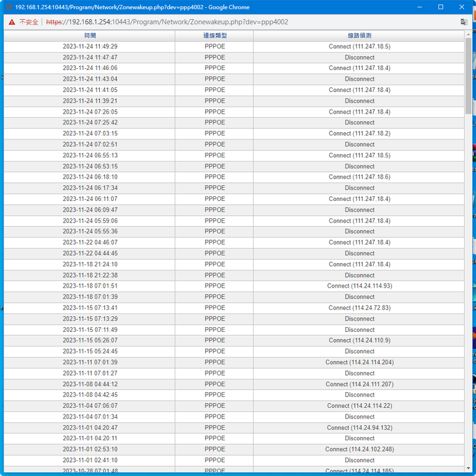Click timestamp 2023-11-04 07:06:07

point(90,405)
